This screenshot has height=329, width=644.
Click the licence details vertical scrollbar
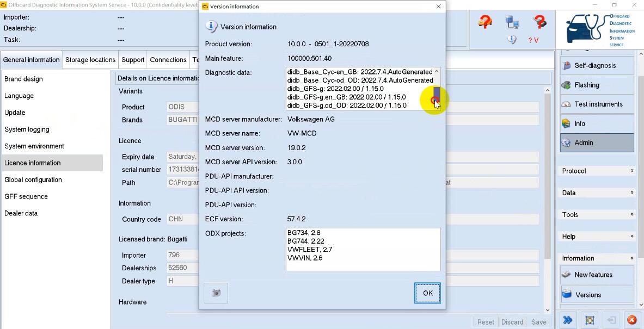548,176
